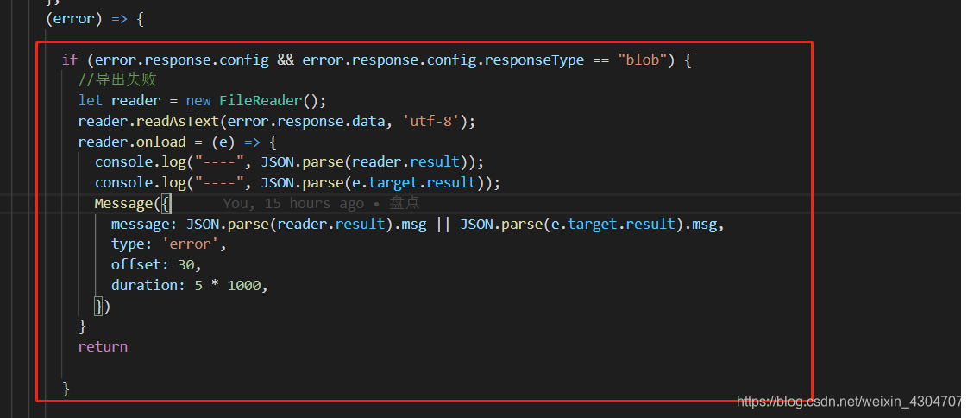Place cursor on the 'Message({' line

click(x=133, y=203)
